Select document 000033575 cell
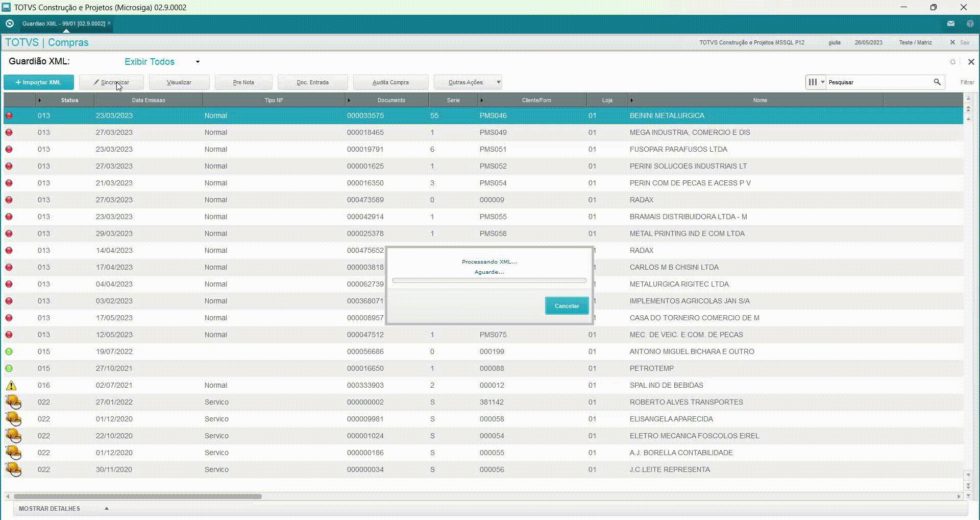This screenshot has height=520, width=980. tap(365, 115)
